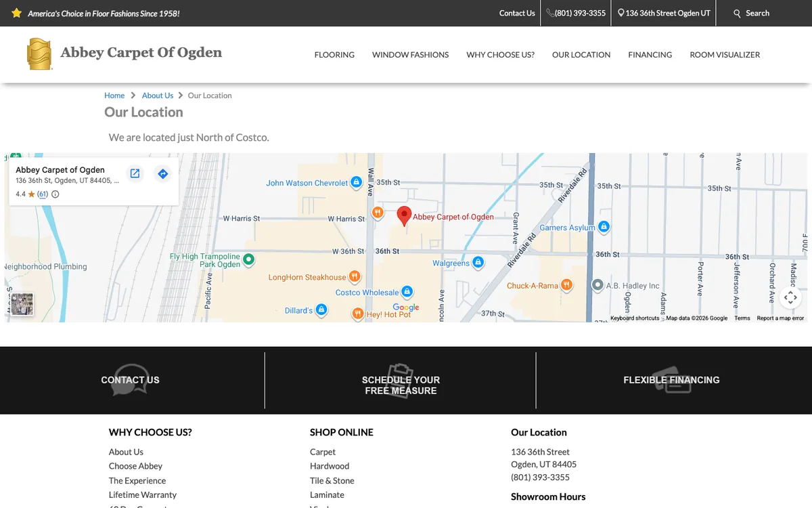Click the About Us footer link

point(126,452)
